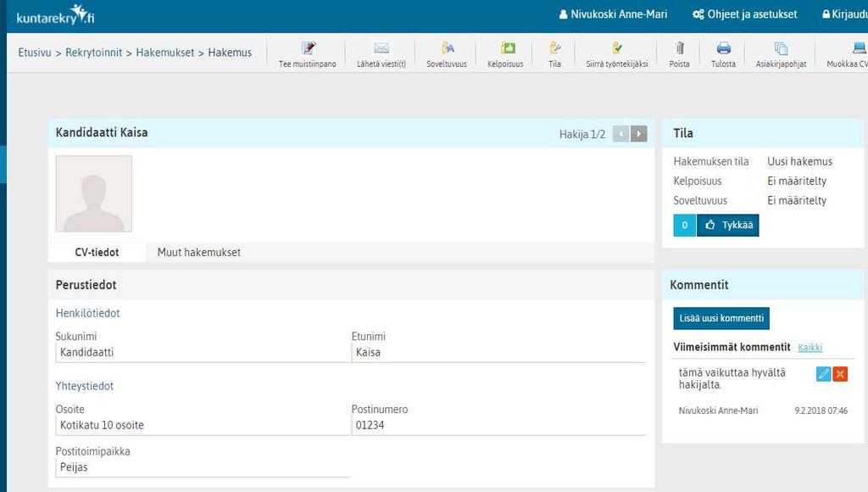This screenshot has width=868, height=492.
Task: Click Kelpoisuus Ei määritelty value
Action: (x=797, y=182)
